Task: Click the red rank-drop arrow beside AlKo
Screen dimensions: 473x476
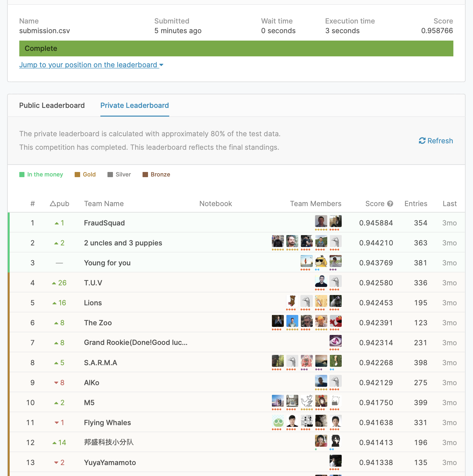Action: tap(55, 383)
